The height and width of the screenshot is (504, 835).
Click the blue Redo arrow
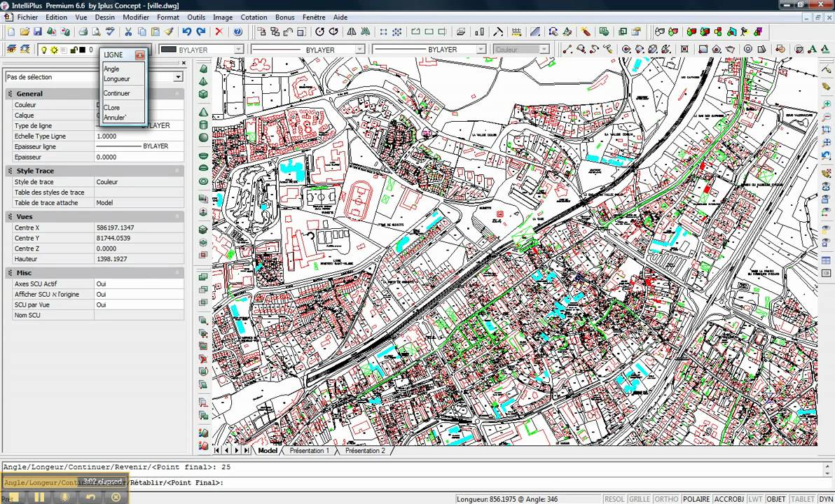pos(201,32)
